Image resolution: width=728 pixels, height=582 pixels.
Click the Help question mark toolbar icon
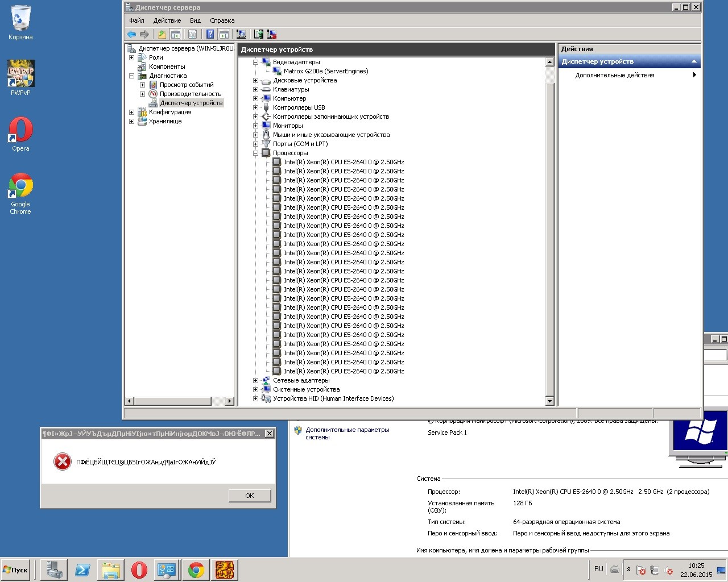[x=210, y=35]
